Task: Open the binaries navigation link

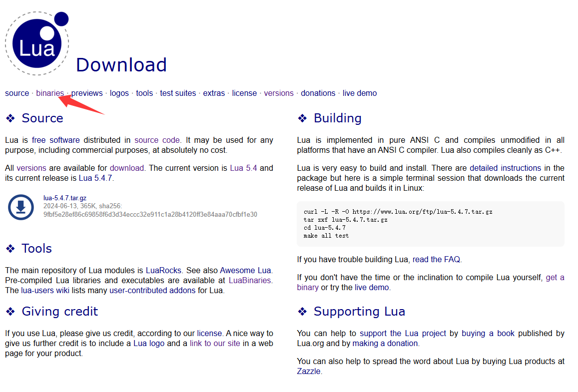Action: click(50, 93)
